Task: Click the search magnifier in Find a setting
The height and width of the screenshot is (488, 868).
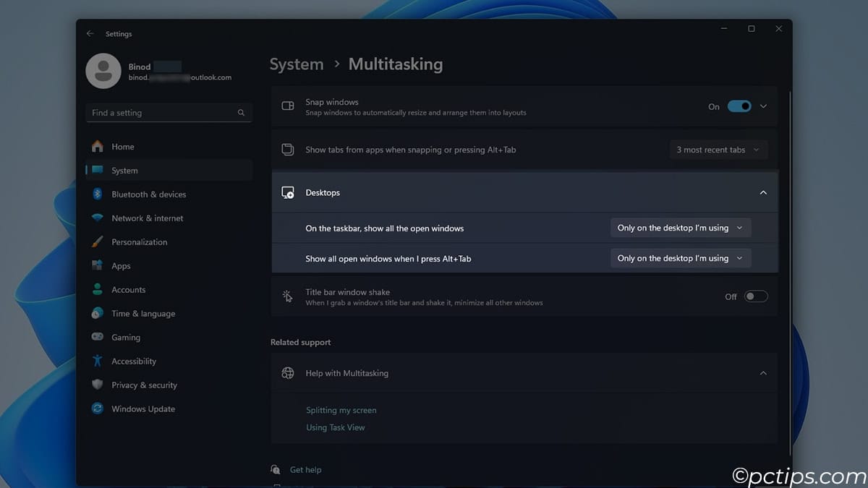Action: coord(241,113)
